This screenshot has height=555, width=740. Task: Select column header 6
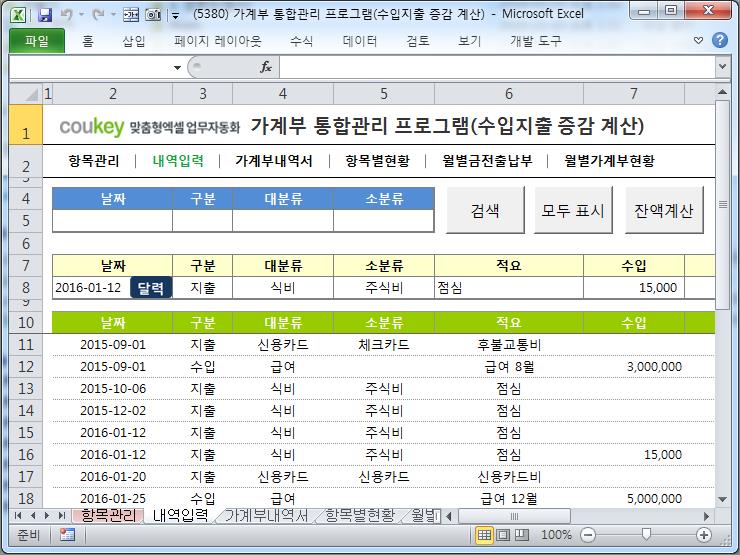pos(509,93)
